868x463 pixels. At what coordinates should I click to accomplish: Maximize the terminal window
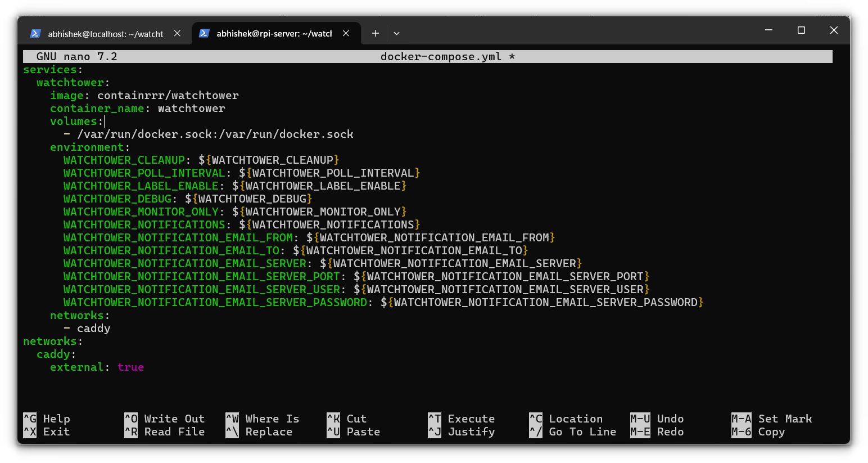click(x=801, y=30)
